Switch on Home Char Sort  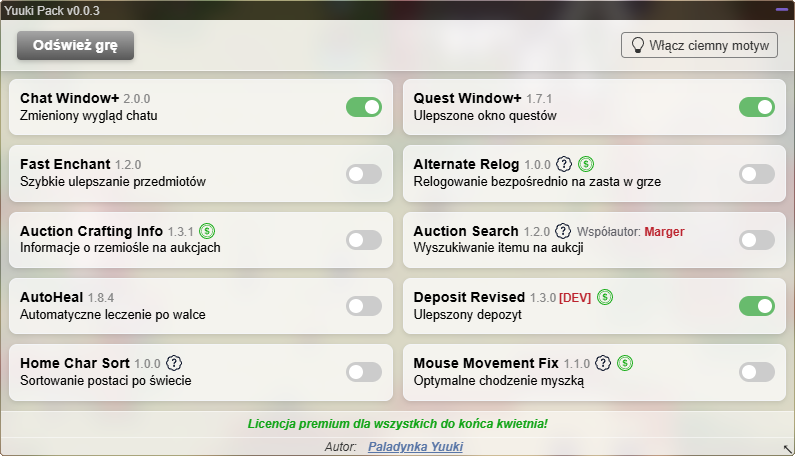point(364,372)
